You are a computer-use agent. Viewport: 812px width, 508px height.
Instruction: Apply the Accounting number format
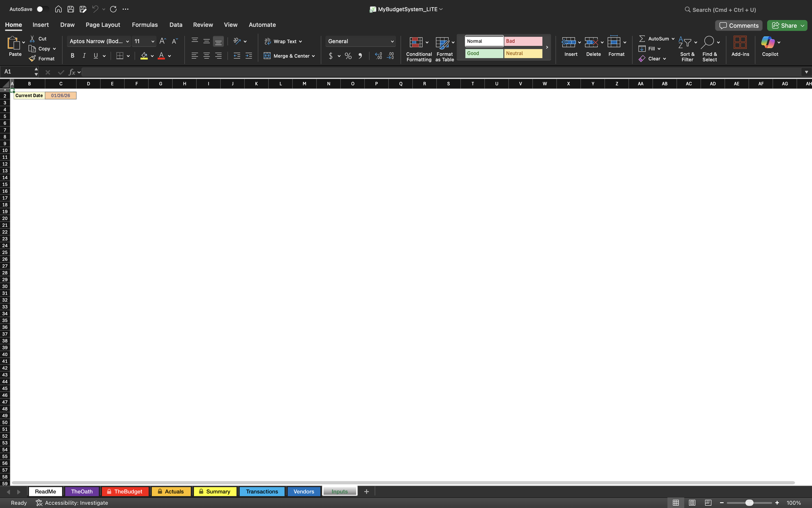tap(331, 56)
